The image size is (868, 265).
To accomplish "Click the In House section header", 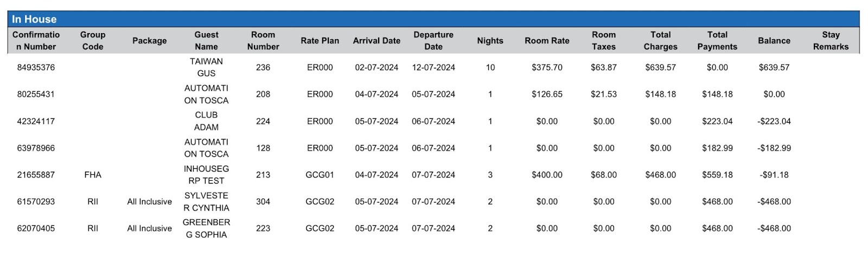I will (34, 19).
